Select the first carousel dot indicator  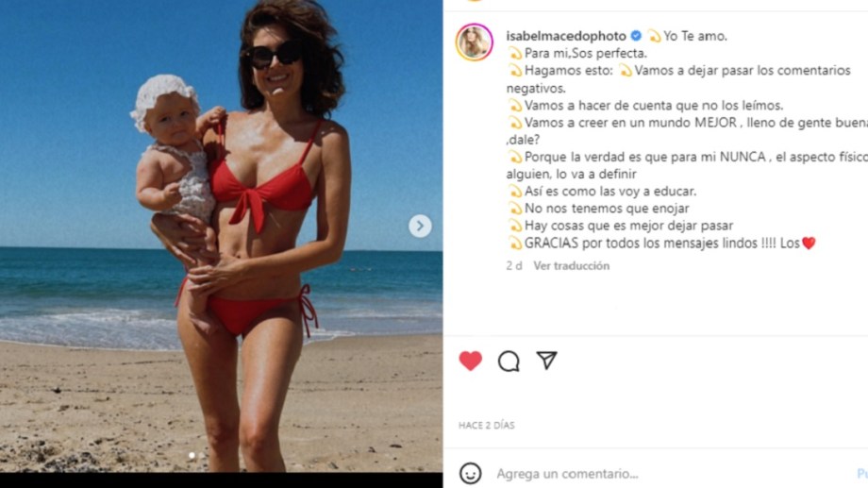pyautogui.click(x=192, y=455)
